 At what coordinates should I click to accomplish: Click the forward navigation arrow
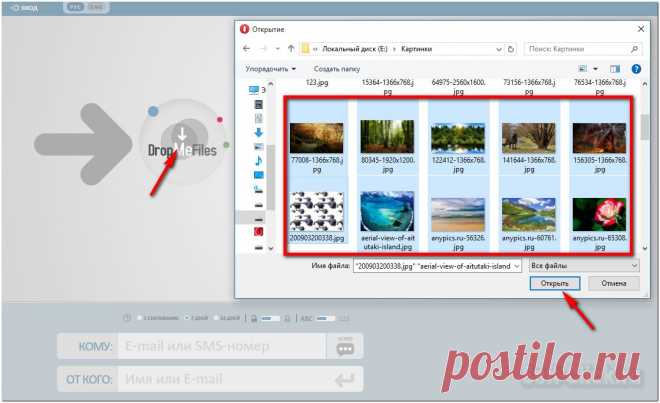click(263, 49)
